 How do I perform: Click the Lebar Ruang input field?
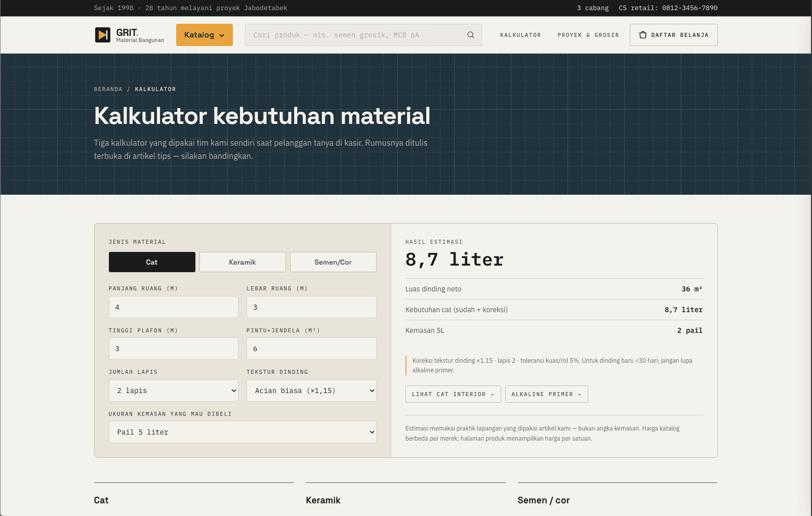(311, 307)
